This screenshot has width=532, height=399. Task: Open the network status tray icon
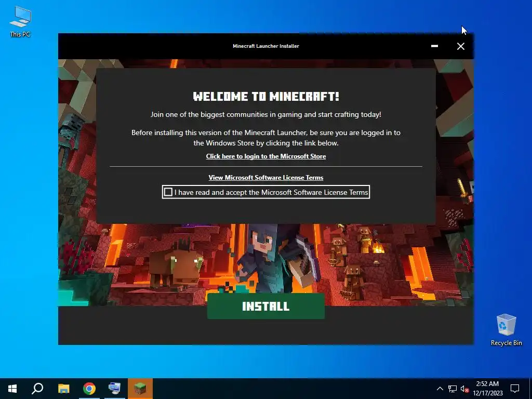pos(453,389)
